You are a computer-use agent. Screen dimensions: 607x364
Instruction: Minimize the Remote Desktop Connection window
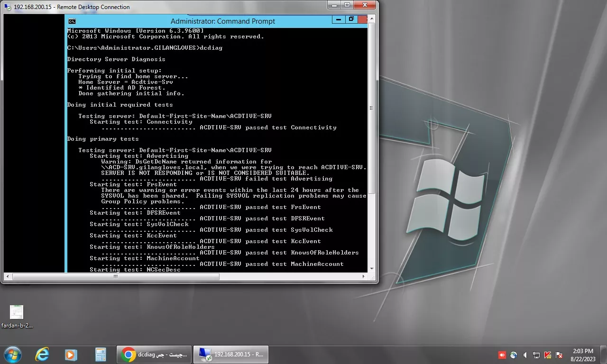334,5
